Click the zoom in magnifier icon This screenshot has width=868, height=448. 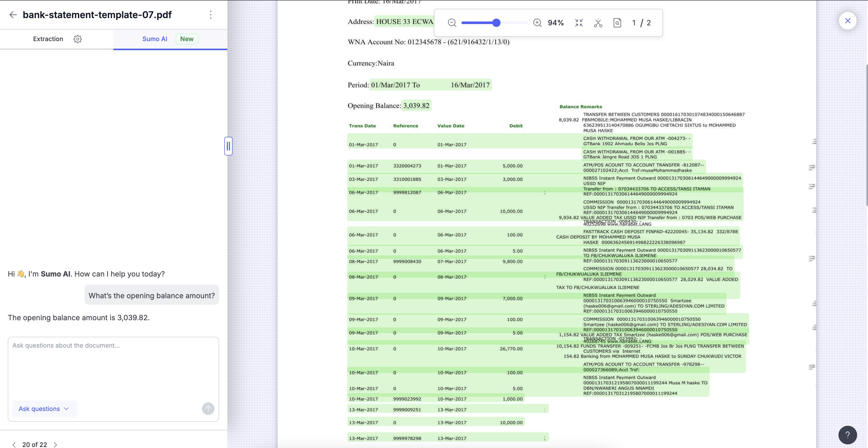(537, 23)
